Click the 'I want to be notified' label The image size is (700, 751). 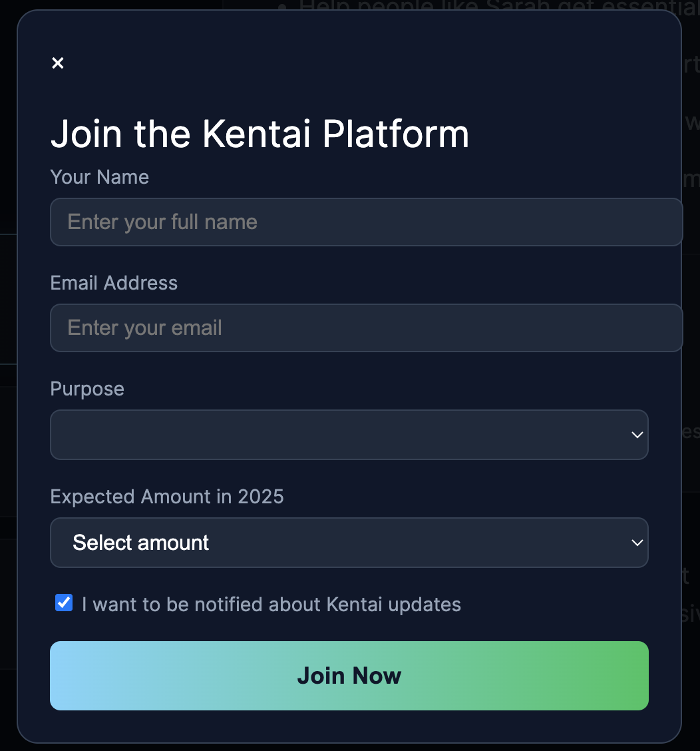coord(271,605)
